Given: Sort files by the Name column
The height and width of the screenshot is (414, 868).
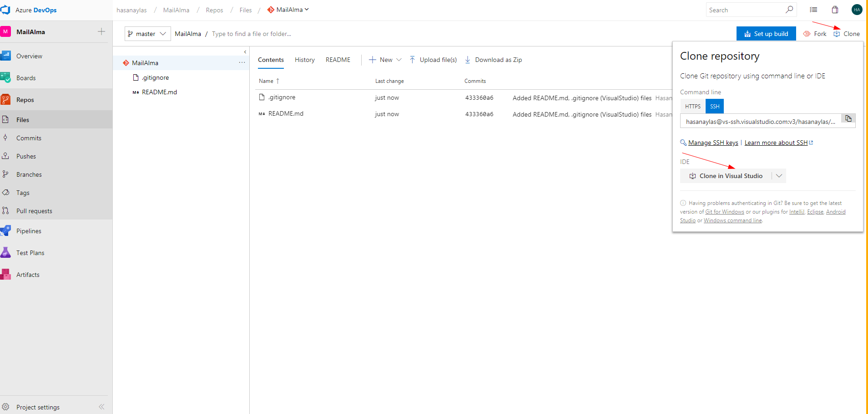Looking at the screenshot, I should pyautogui.click(x=269, y=81).
